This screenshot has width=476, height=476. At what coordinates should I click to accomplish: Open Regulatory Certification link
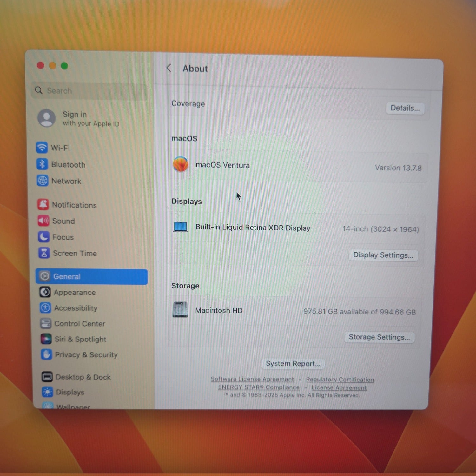pyautogui.click(x=340, y=380)
